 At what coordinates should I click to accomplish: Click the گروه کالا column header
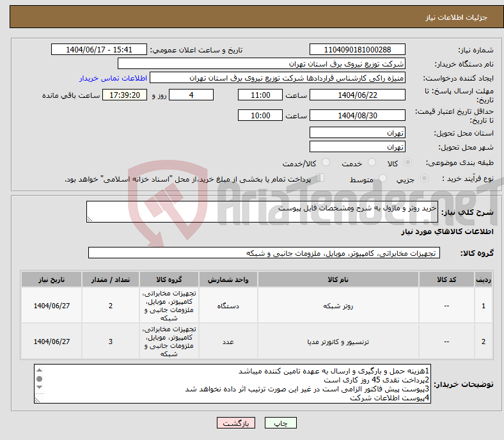point(169,279)
